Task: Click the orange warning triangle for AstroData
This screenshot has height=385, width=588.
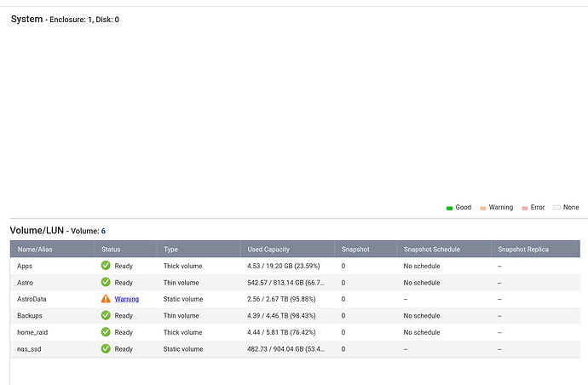Action: [x=106, y=299]
